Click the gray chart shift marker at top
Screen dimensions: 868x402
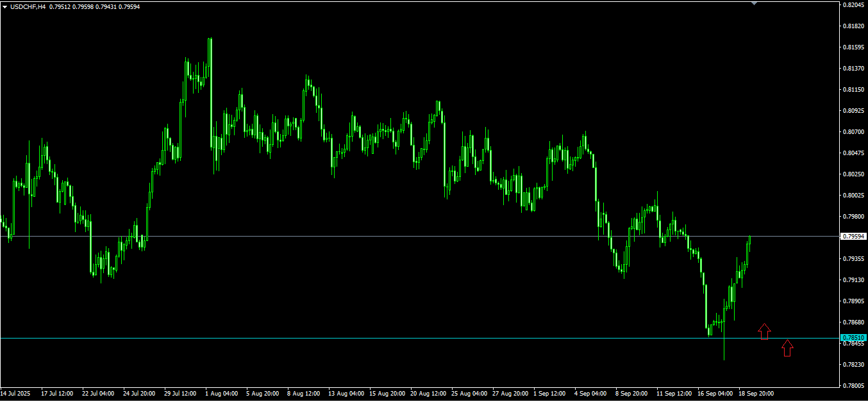[754, 3]
